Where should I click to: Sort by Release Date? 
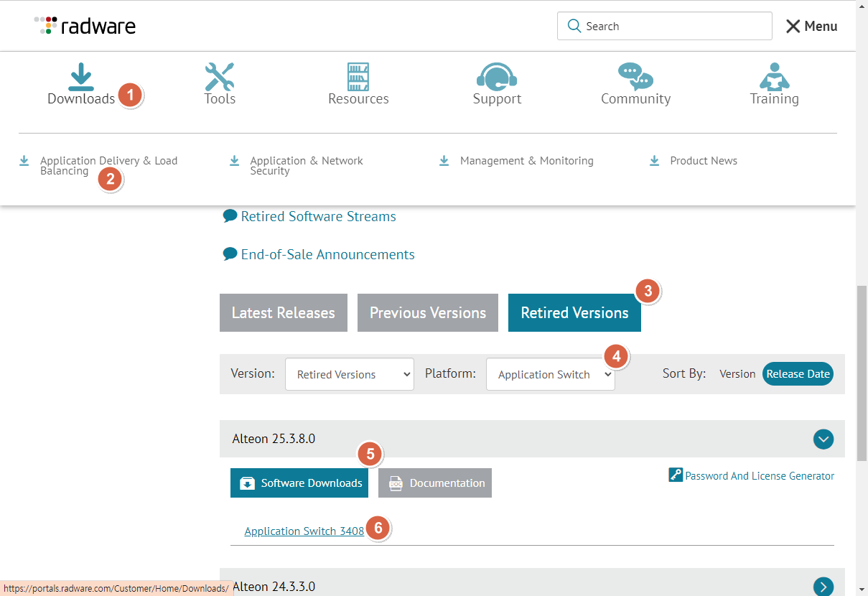pyautogui.click(x=798, y=373)
